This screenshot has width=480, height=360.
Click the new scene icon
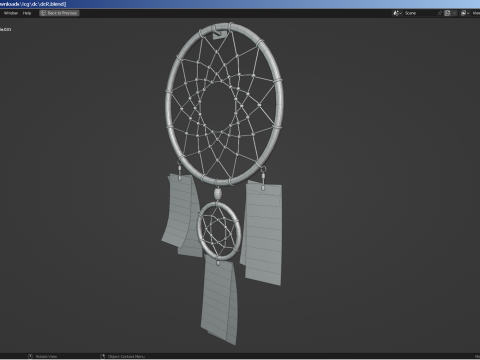coord(447,13)
